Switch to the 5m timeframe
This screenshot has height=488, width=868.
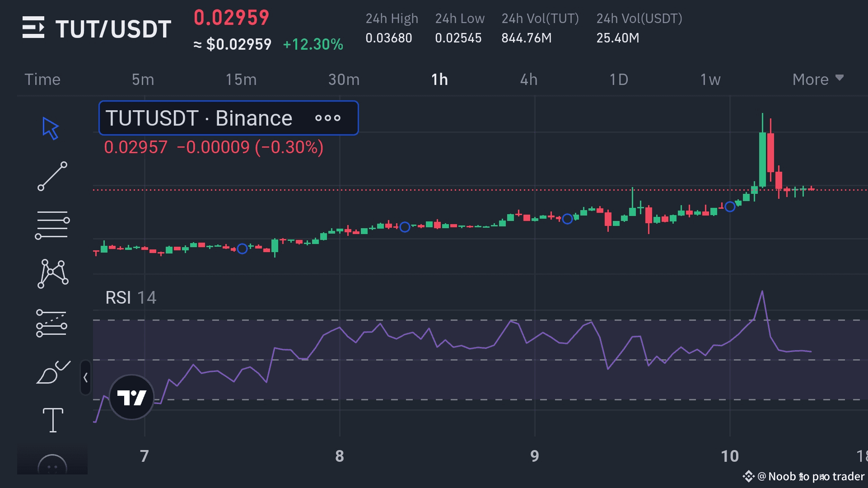(143, 80)
